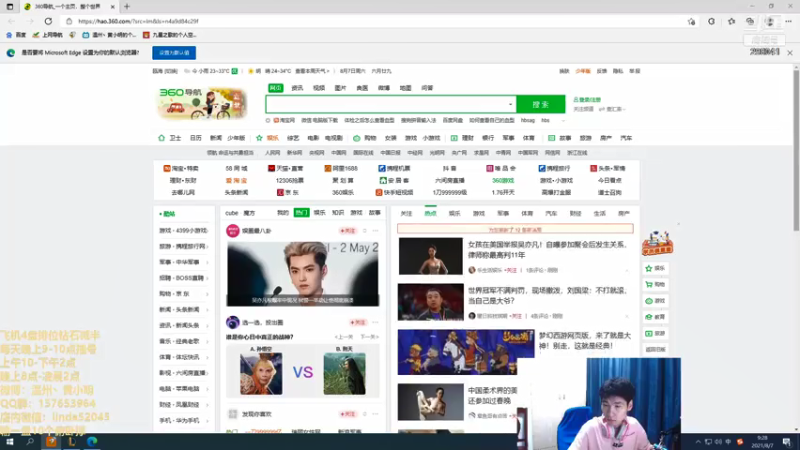Open the Edge settings and more menu
The height and width of the screenshot is (450, 800).
(789, 21)
